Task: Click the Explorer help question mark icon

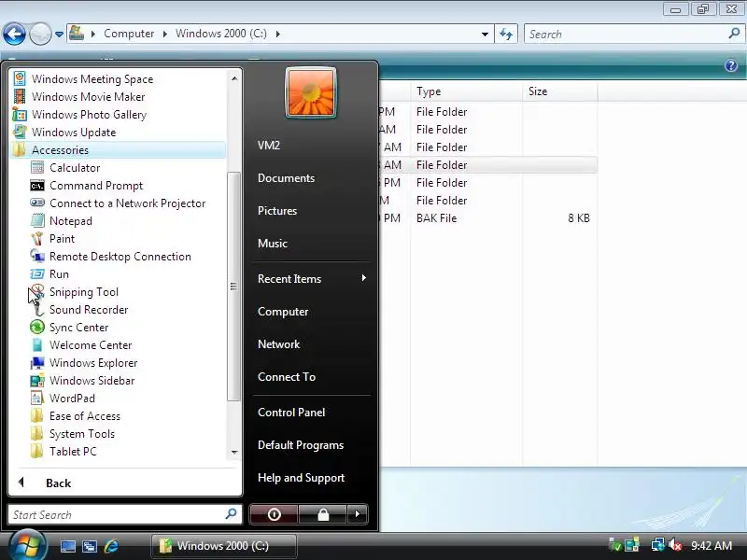Action: pos(731,65)
